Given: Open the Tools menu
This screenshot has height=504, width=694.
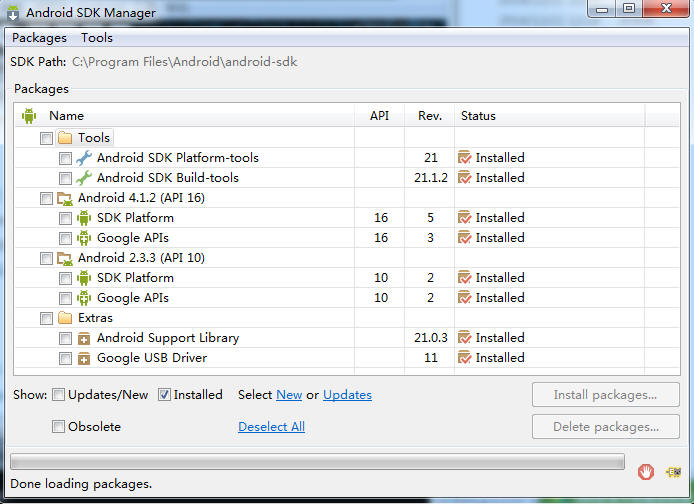Looking at the screenshot, I should tap(96, 38).
